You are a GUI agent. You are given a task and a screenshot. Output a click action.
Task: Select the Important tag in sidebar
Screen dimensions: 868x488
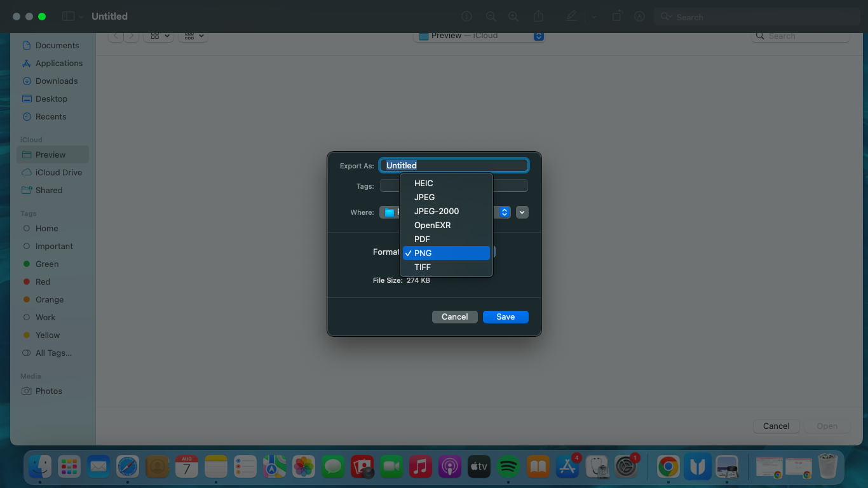(x=52, y=247)
